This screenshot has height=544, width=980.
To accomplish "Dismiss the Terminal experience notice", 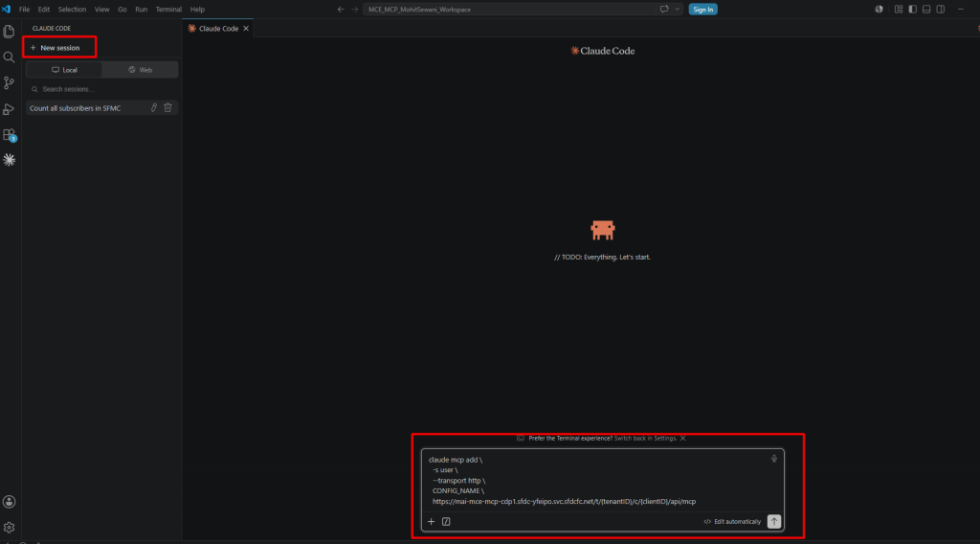I will pos(682,439).
